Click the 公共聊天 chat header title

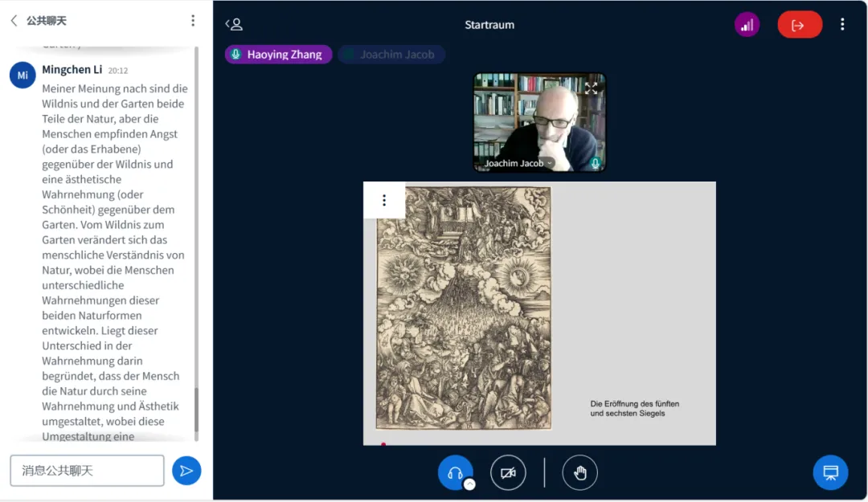(x=47, y=20)
